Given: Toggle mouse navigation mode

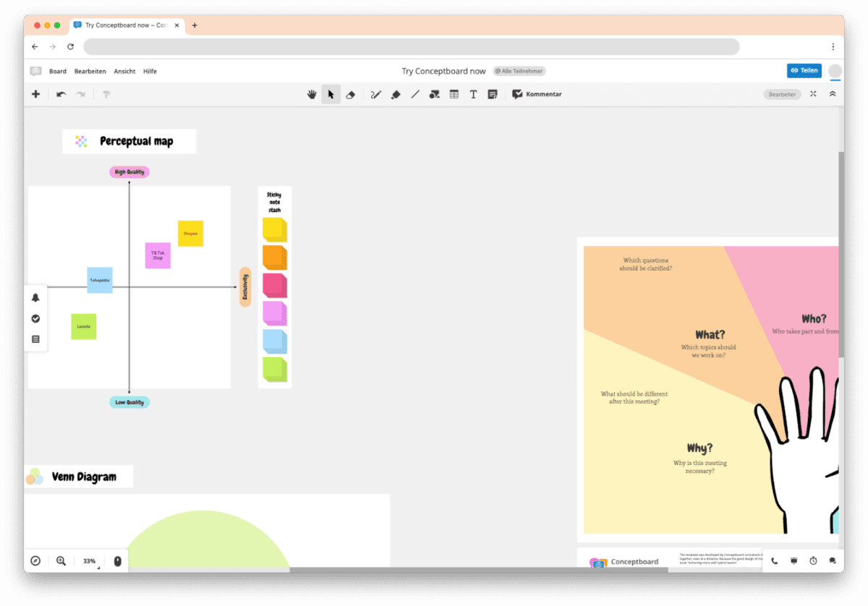Looking at the screenshot, I should [x=117, y=560].
